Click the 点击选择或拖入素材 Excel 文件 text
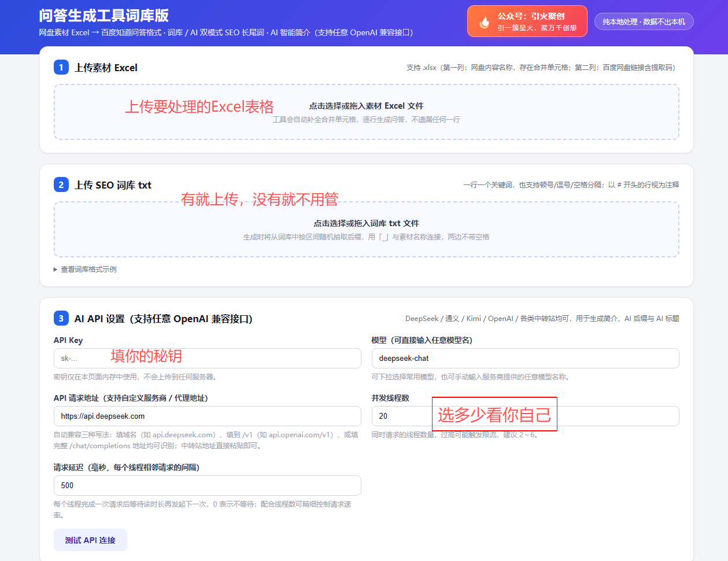728x561 pixels. (366, 106)
